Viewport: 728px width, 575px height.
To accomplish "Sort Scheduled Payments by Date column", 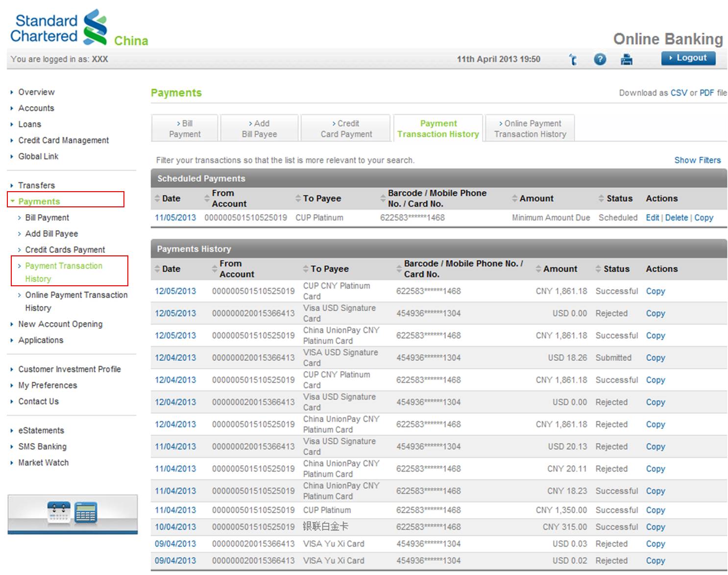I will [168, 199].
